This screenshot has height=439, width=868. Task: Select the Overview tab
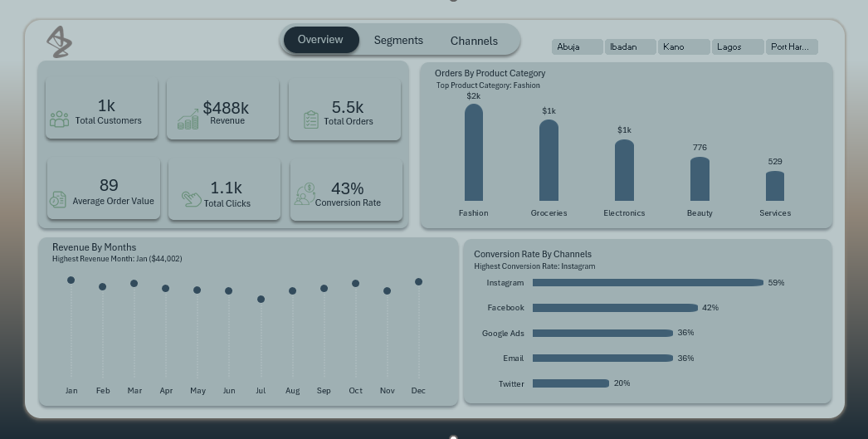coord(320,40)
